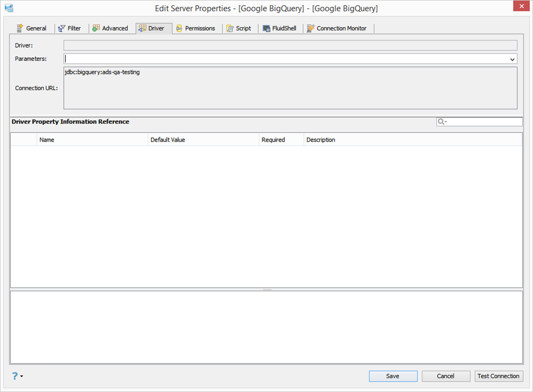Click the Script tab document icon

230,28
